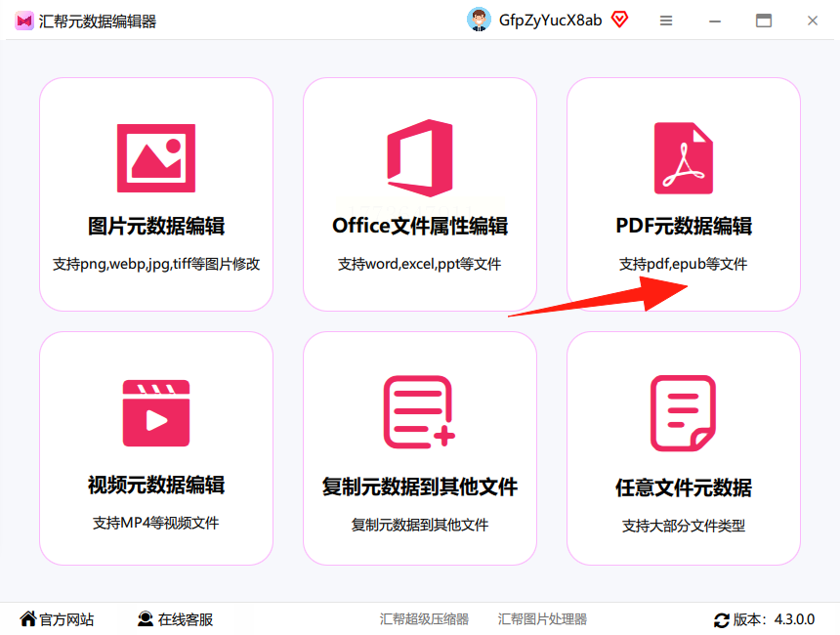
Task: Open 复制元数据到其他文件 bold title
Action: 420,487
